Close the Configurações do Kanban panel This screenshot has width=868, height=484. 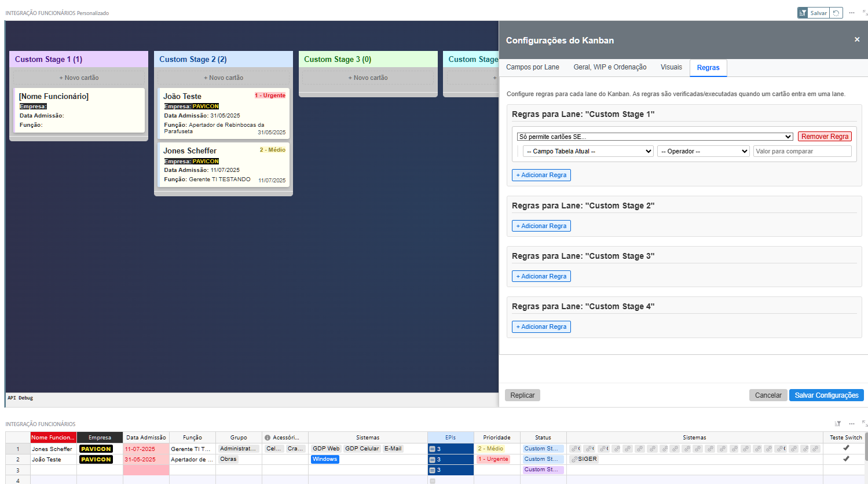click(857, 39)
